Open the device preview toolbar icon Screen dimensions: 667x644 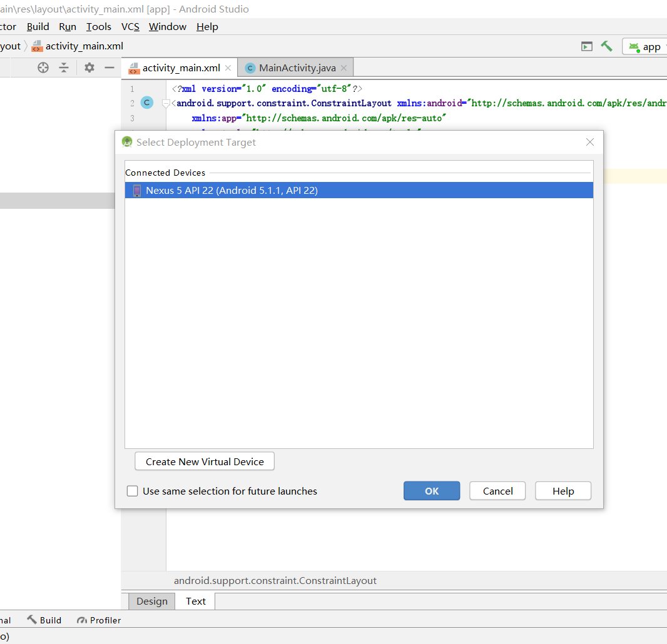click(x=587, y=46)
